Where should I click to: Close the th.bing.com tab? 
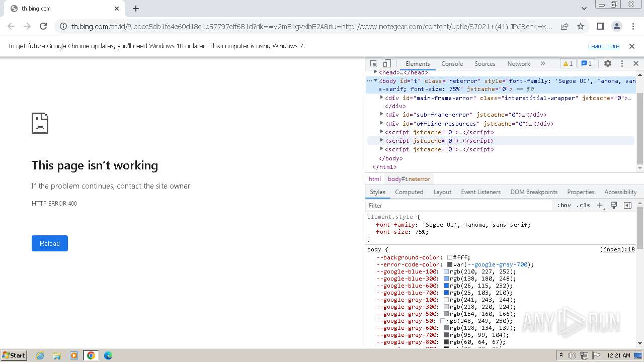(117, 9)
